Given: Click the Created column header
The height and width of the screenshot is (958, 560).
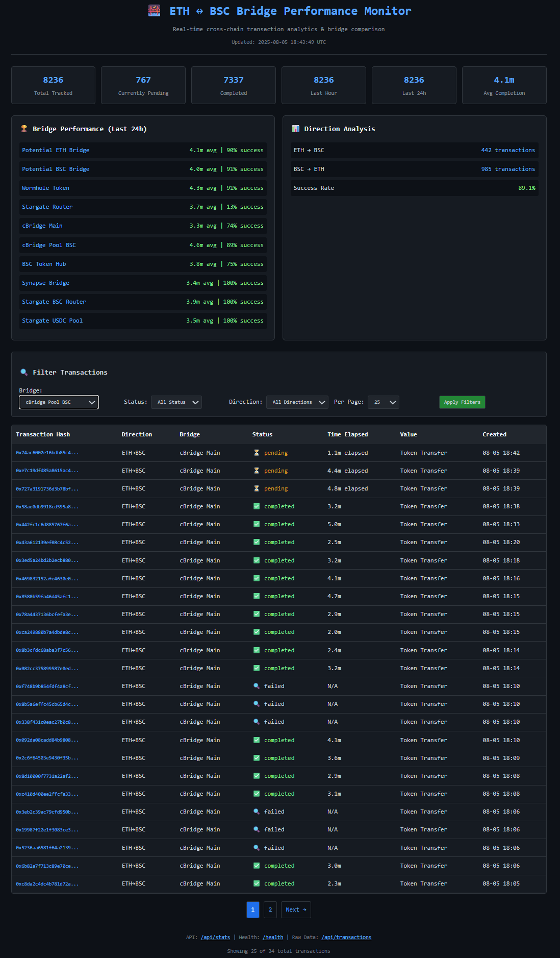Looking at the screenshot, I should (494, 434).
